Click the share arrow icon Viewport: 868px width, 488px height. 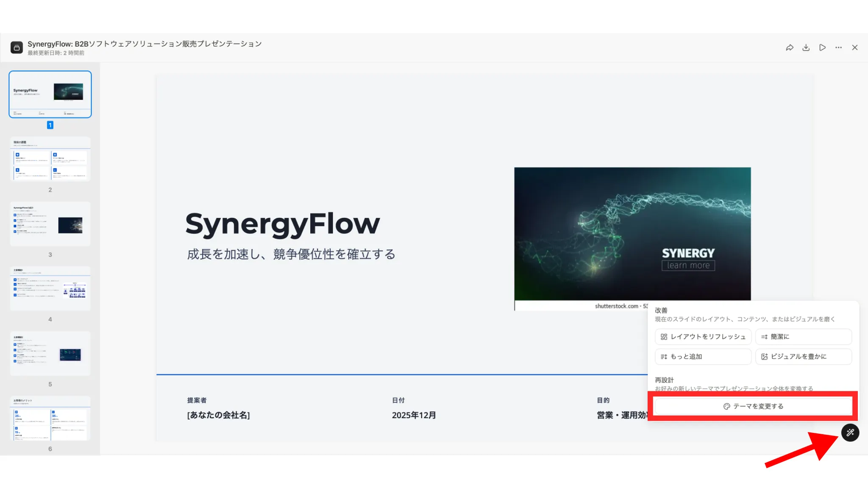click(x=789, y=47)
